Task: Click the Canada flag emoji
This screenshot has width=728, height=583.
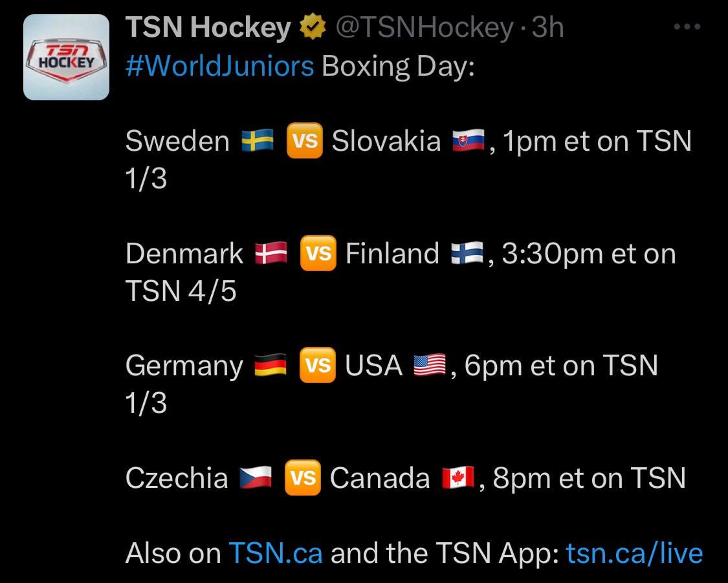Action: tap(459, 478)
